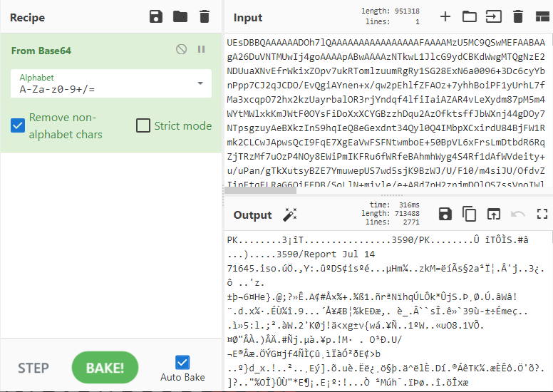Click the horizontal scrollbar in Input pane

pyautogui.click(x=260, y=191)
